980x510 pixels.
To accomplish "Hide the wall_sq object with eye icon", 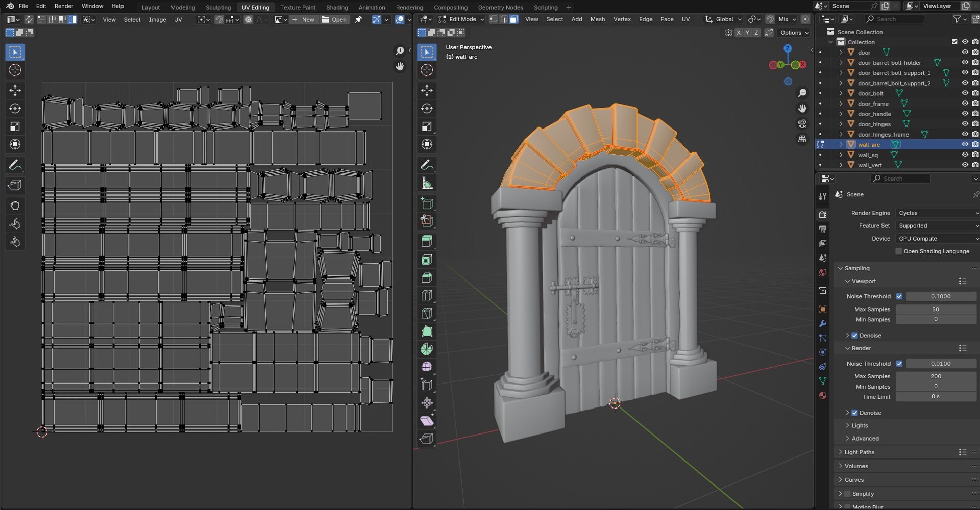I will [x=965, y=155].
